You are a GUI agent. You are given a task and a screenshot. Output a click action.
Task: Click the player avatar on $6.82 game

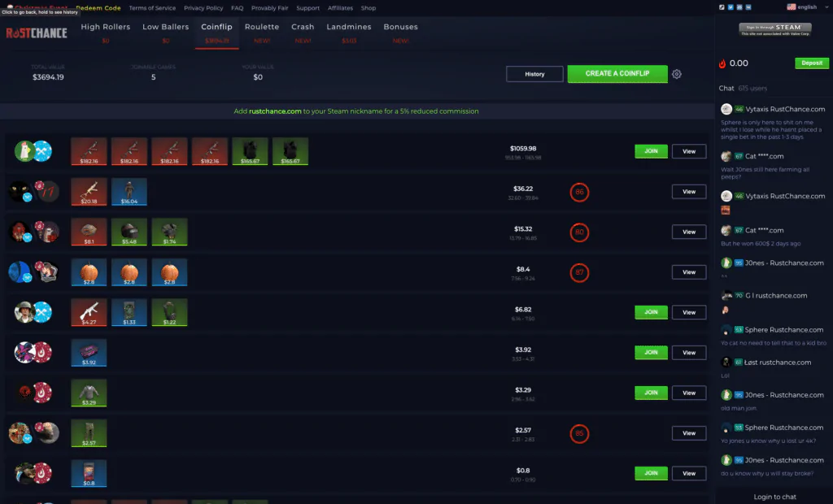click(24, 312)
